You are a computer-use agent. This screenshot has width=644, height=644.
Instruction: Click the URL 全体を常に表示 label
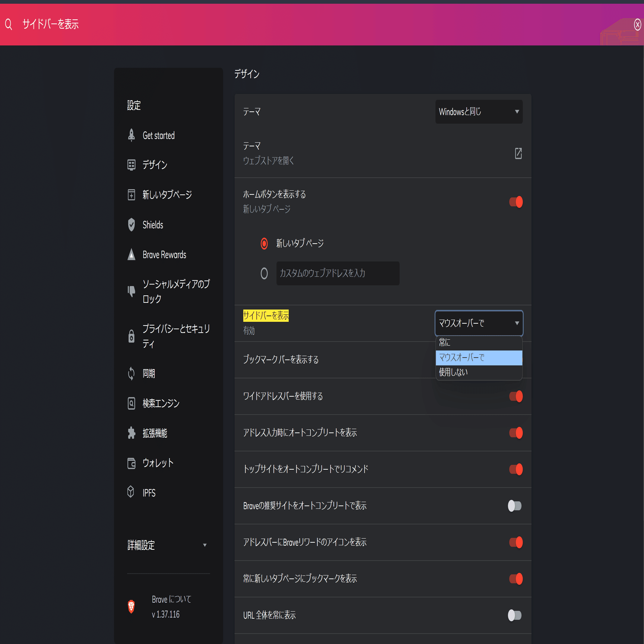270,615
